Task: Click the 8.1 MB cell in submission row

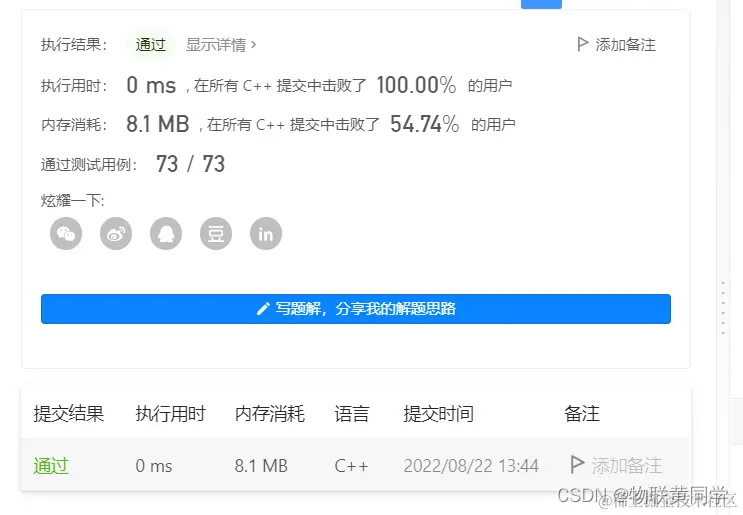Action: [261, 466]
